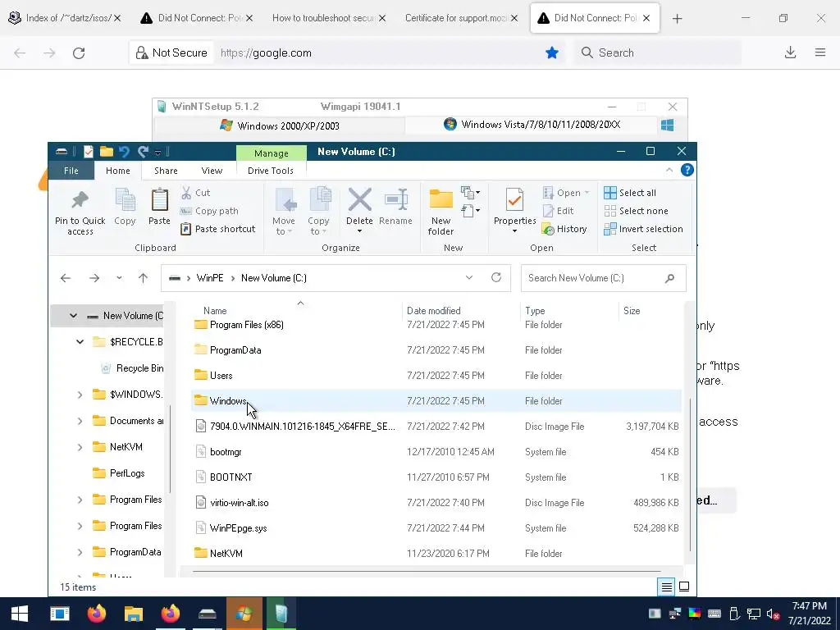Click the Copy ribbon icon

point(125,208)
